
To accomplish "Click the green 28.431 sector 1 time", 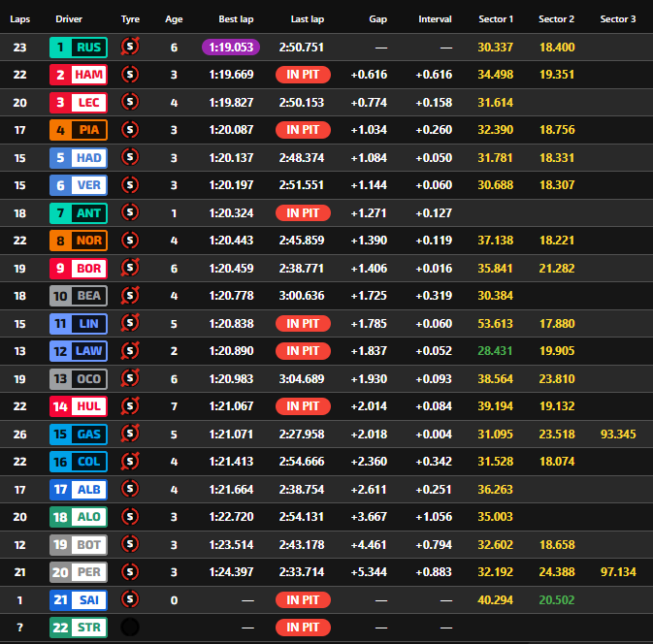I will (496, 351).
